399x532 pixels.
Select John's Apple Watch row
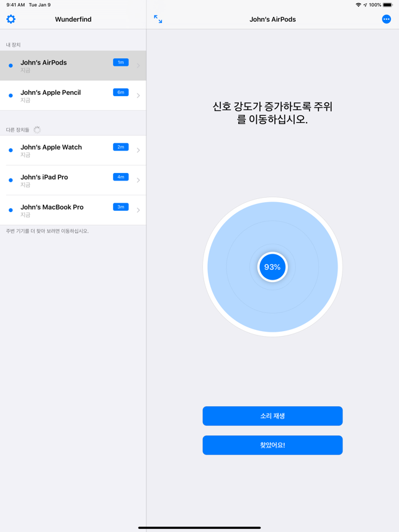pos(73,150)
